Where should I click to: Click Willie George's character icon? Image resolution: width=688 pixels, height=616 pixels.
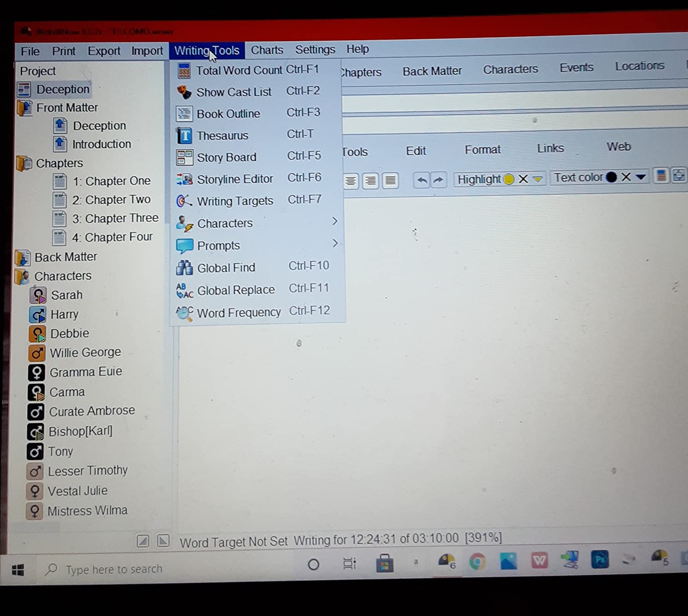pyautogui.click(x=36, y=353)
